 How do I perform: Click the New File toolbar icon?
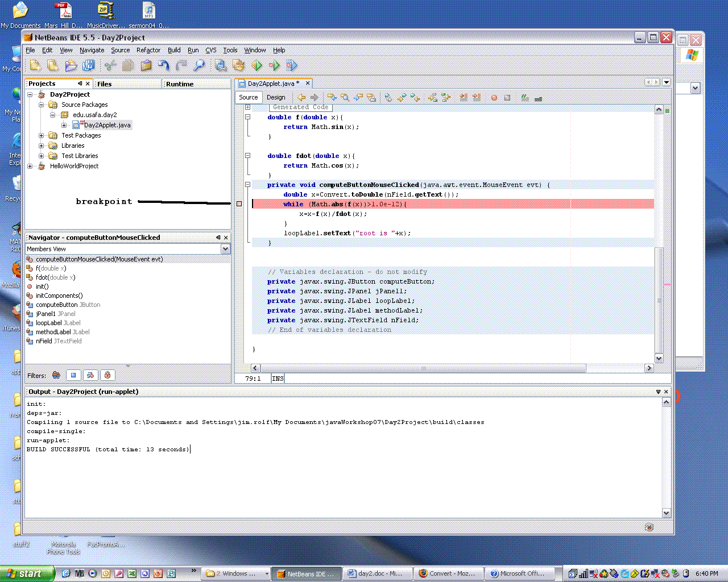point(35,65)
